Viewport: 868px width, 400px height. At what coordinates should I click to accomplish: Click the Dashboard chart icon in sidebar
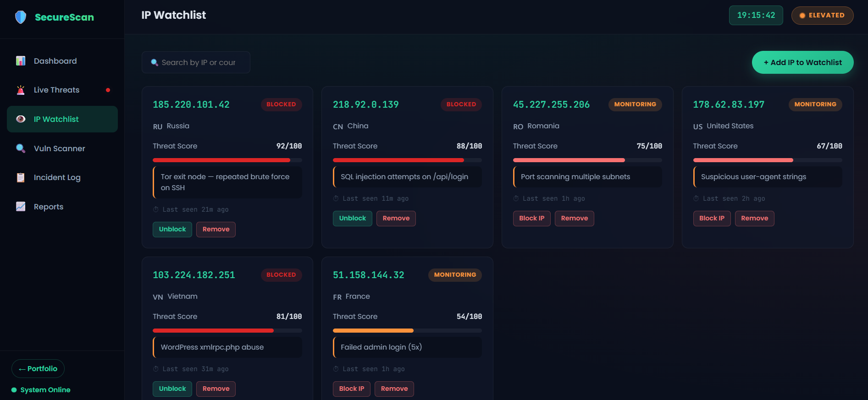[21, 61]
